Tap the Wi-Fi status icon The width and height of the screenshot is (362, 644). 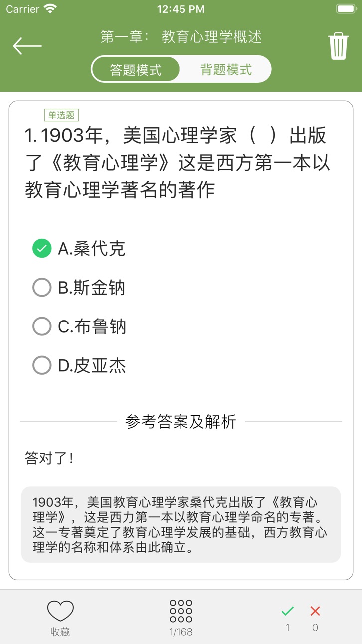tap(50, 8)
